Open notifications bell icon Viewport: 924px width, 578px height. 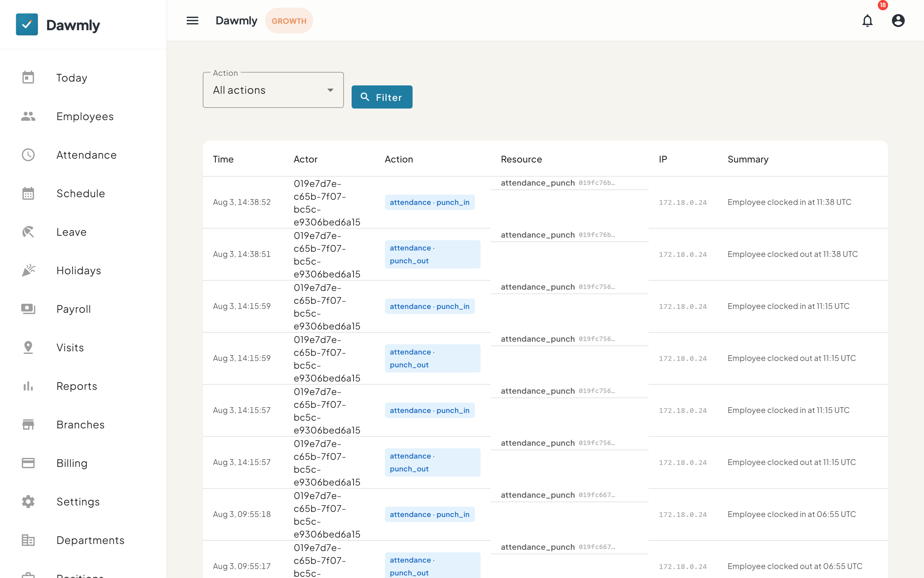(868, 21)
